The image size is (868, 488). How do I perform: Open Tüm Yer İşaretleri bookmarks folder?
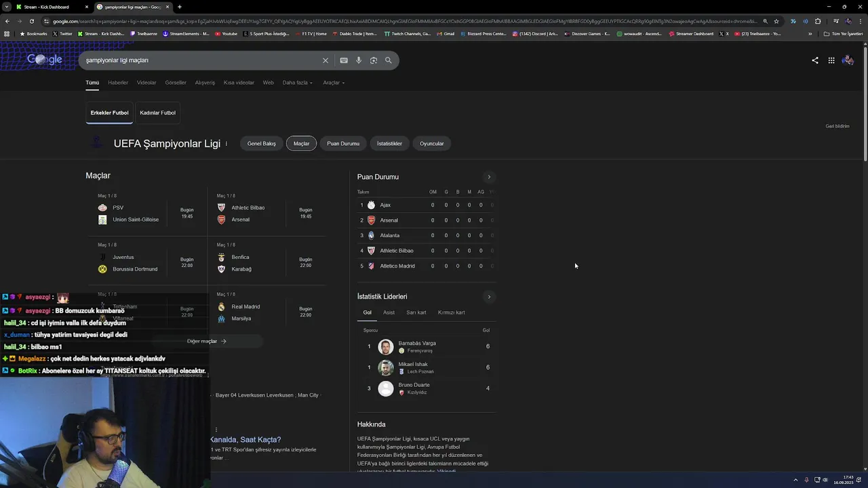[844, 33]
